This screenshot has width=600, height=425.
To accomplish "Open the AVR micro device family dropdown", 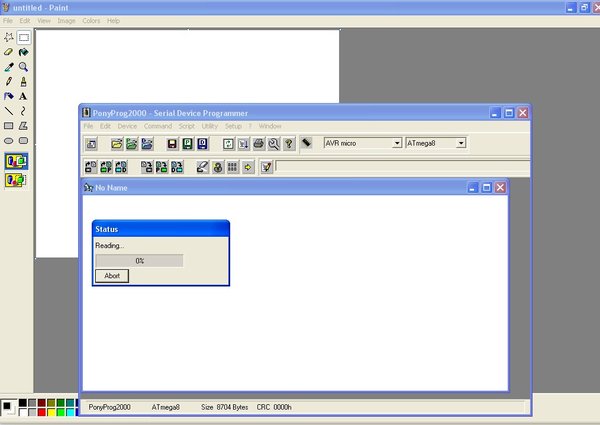I will [397, 143].
